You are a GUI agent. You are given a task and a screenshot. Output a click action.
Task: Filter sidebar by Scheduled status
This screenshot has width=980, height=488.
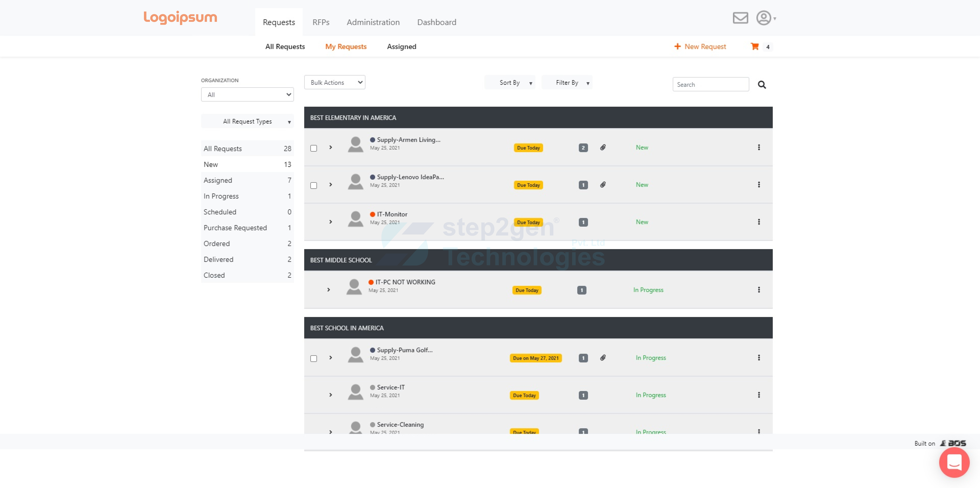[x=247, y=212]
